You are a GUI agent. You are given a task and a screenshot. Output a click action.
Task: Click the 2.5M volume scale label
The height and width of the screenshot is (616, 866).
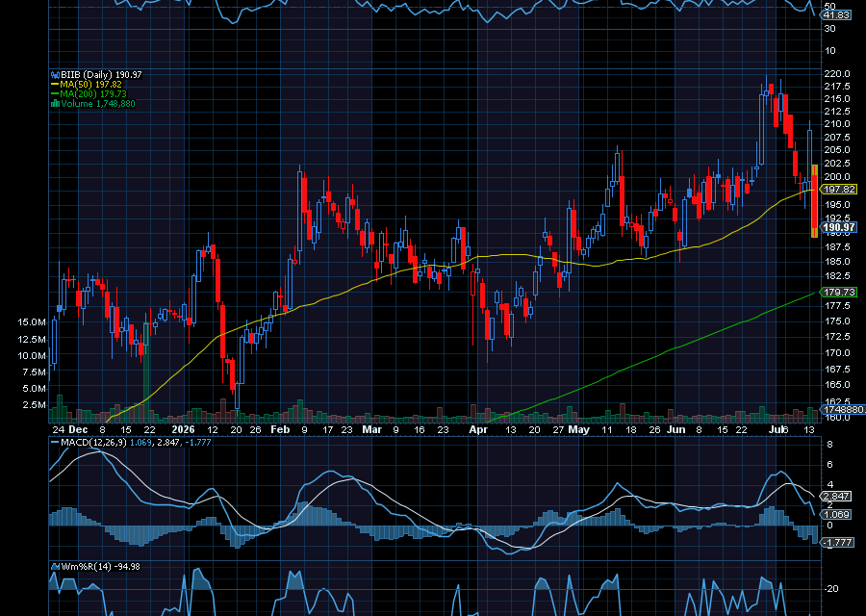click(34, 405)
